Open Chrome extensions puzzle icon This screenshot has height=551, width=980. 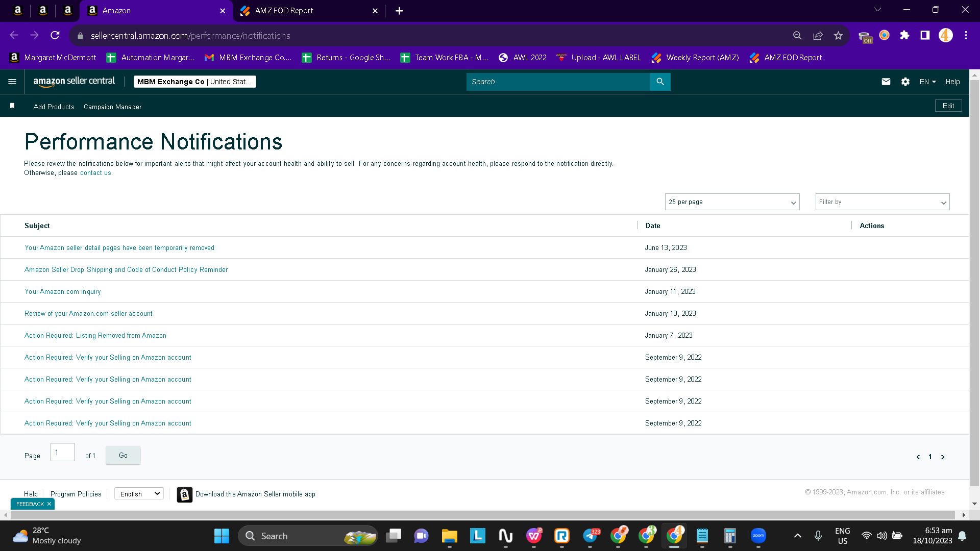tap(904, 35)
